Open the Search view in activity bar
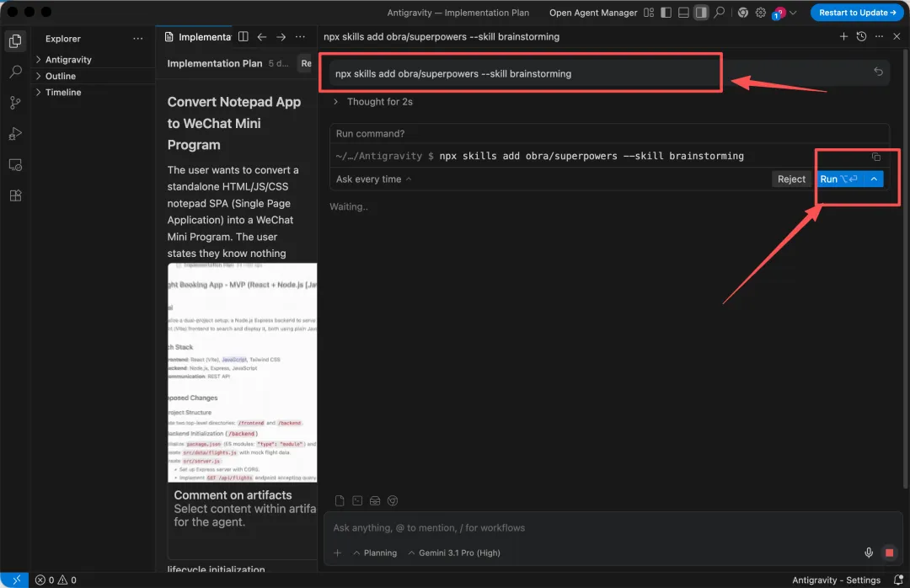The image size is (910, 588). click(x=16, y=72)
